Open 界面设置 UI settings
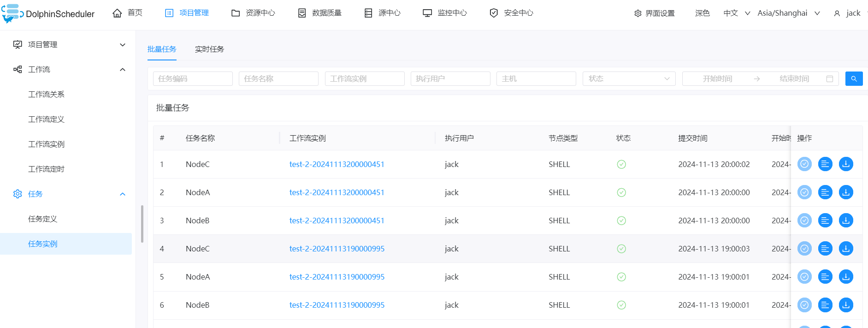 (655, 13)
